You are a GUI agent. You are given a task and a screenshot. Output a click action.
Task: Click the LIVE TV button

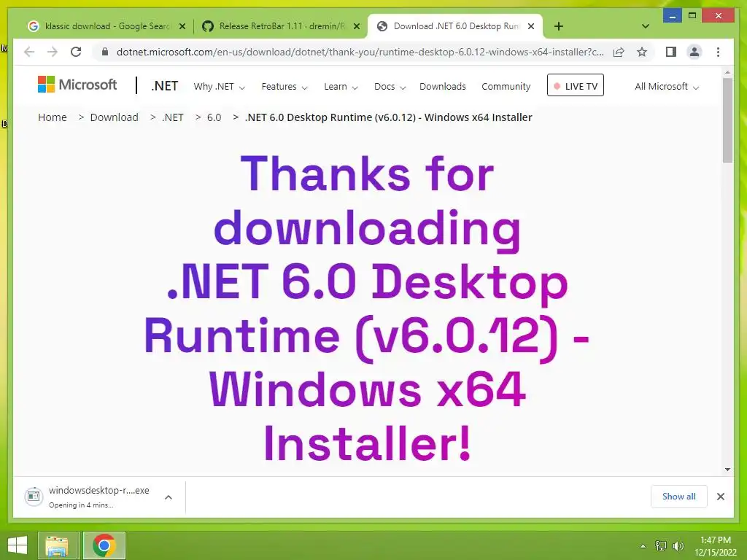point(576,85)
